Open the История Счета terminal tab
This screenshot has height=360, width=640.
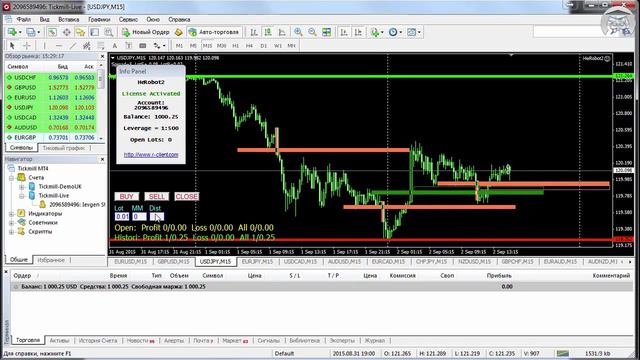[x=98, y=340]
